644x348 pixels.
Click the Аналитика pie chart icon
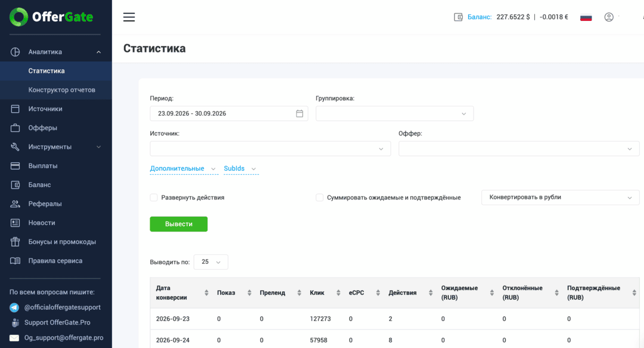pyautogui.click(x=15, y=52)
